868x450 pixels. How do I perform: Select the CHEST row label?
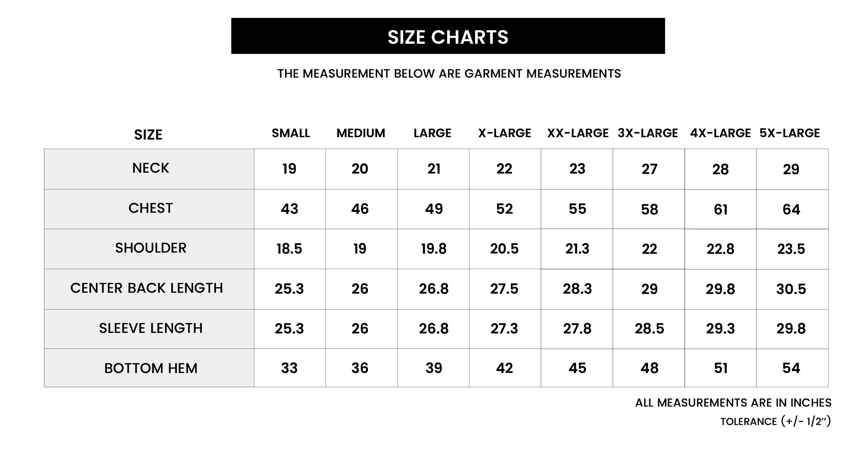point(150,208)
